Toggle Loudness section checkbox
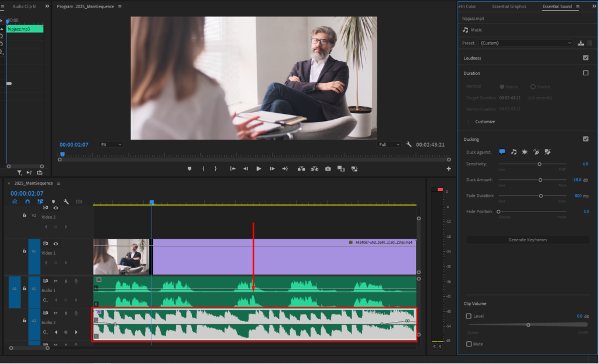599x364 pixels. point(586,58)
